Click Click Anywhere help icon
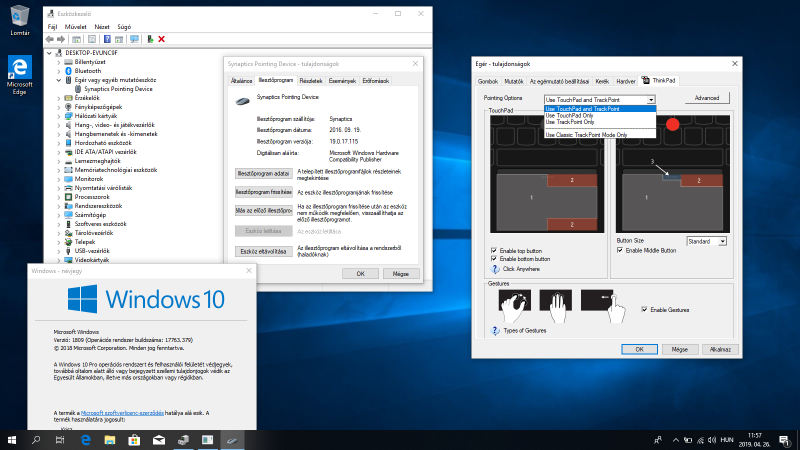 tap(494, 269)
